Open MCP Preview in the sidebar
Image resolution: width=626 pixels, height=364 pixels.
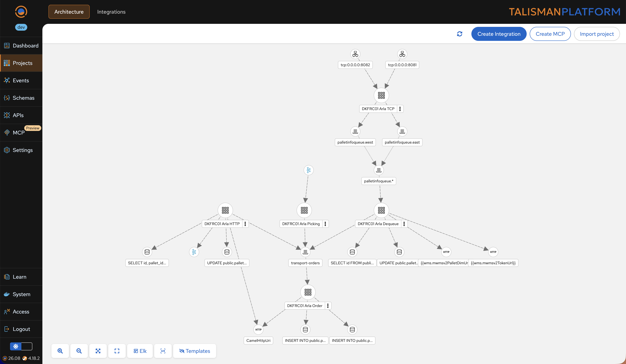[21, 133]
